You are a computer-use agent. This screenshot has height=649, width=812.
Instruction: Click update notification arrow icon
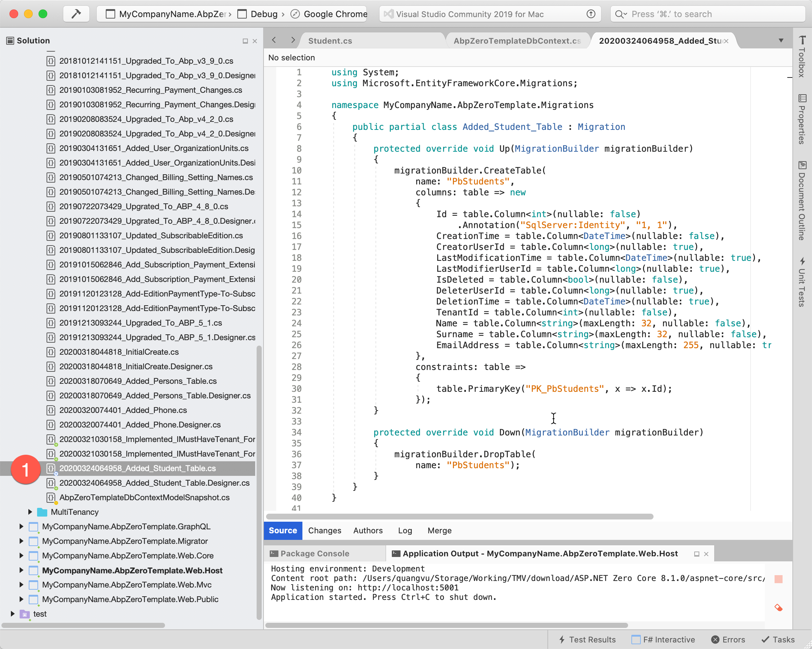[591, 14]
